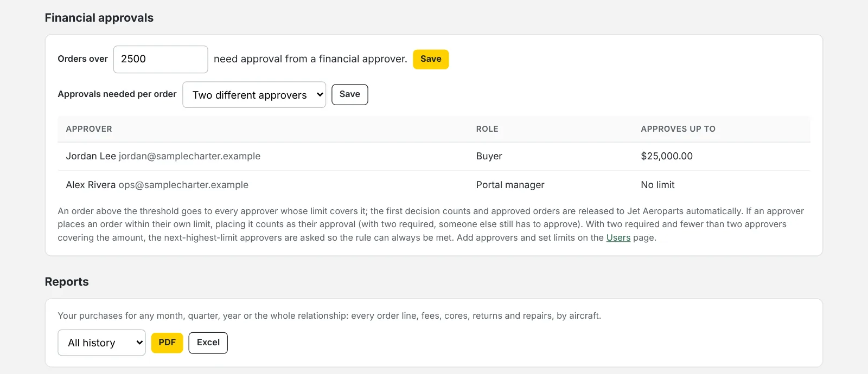868x374 pixels.
Task: Download the report as Excel
Action: coord(208,343)
